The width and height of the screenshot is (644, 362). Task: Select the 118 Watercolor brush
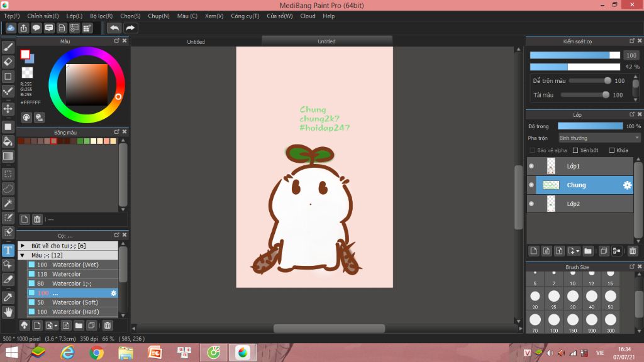(x=73, y=274)
